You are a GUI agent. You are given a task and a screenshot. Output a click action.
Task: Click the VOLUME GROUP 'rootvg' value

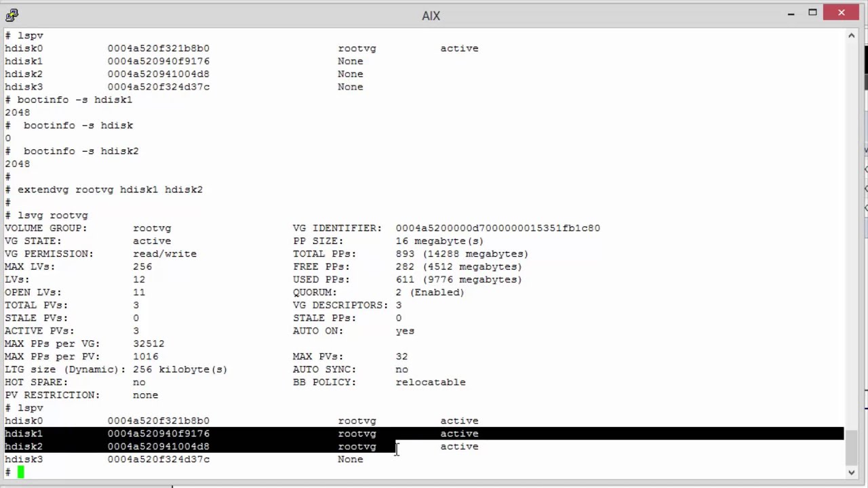152,228
